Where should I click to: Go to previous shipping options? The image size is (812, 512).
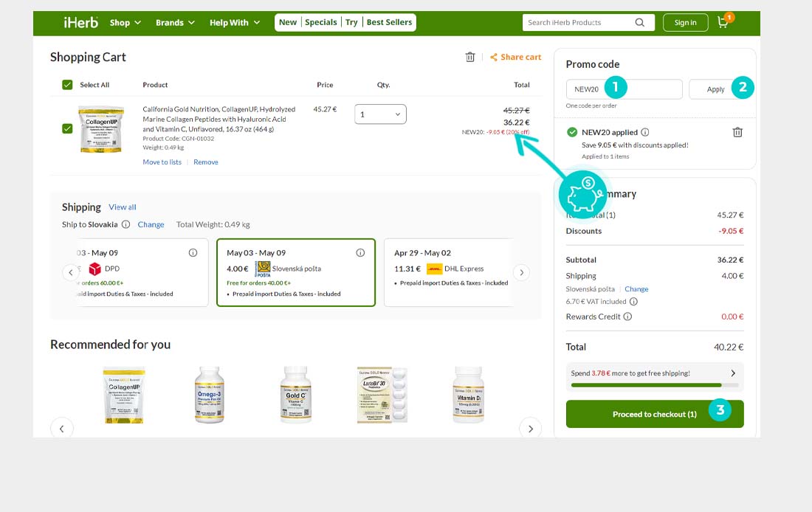click(71, 272)
